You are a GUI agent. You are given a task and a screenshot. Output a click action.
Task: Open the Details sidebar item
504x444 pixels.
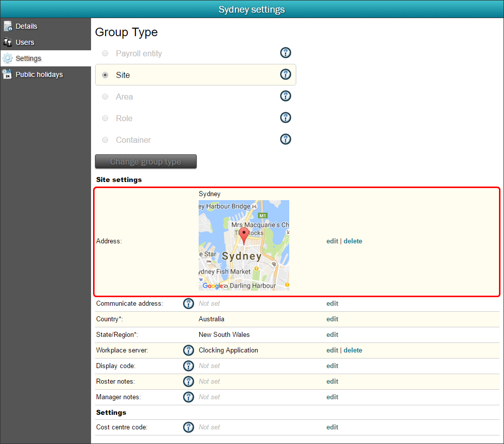coord(45,26)
